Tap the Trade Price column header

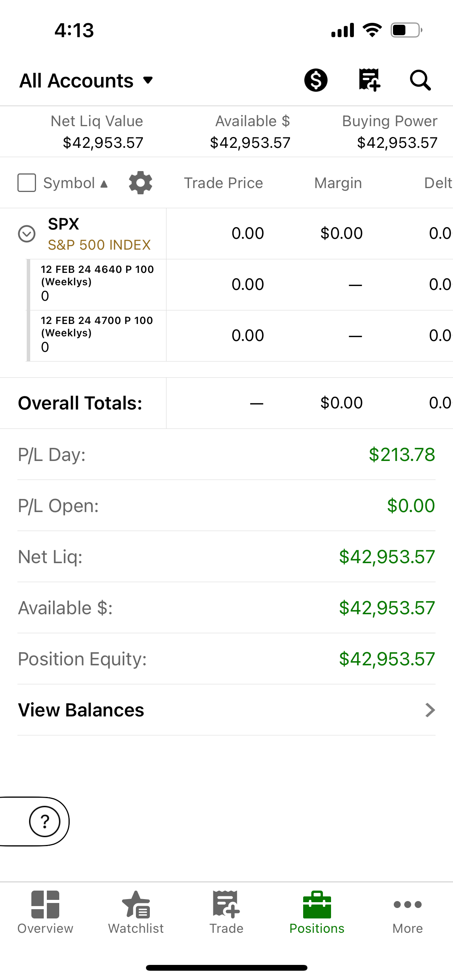click(x=223, y=183)
